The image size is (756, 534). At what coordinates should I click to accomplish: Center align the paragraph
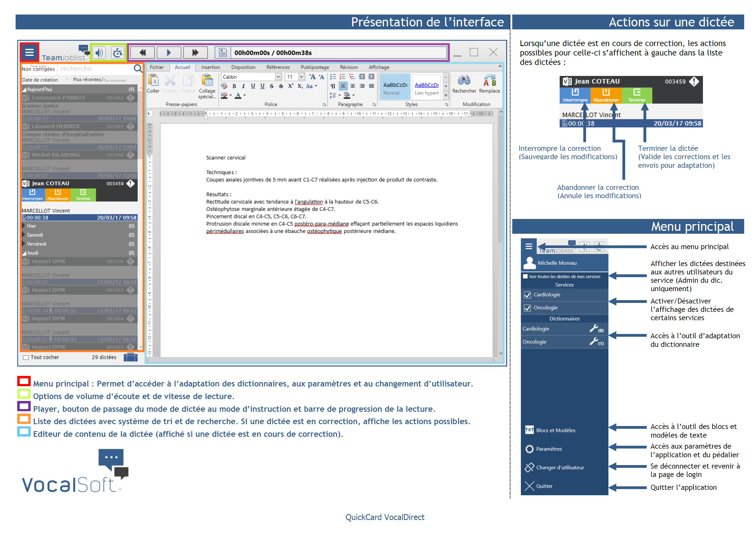coord(353,86)
